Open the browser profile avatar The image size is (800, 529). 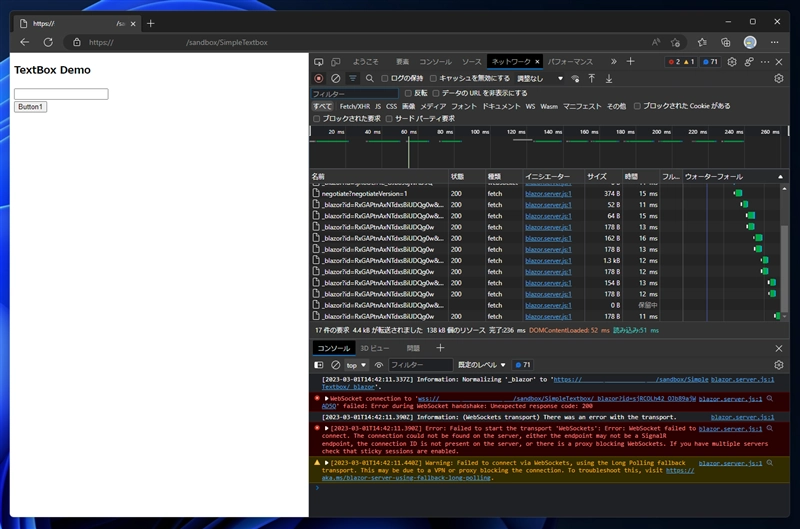pyautogui.click(x=749, y=42)
